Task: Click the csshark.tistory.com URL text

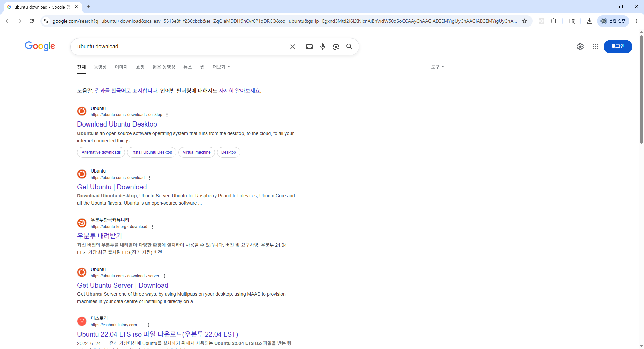Action: (117, 325)
